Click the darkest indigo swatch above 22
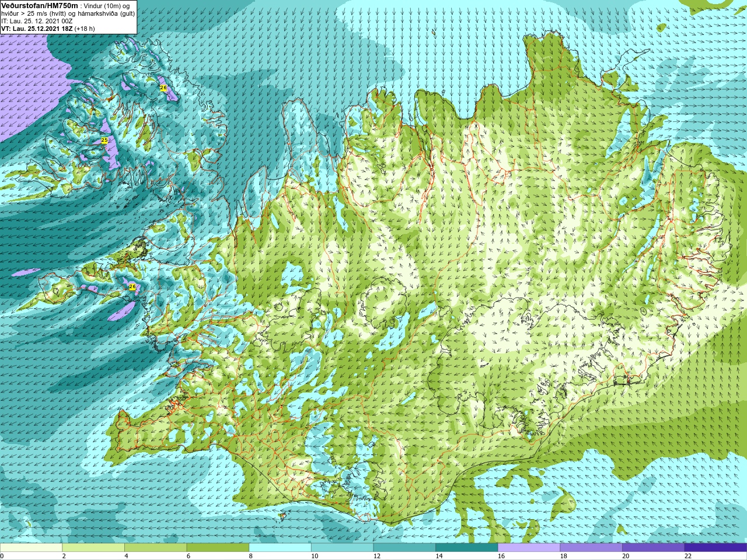Image resolution: width=747 pixels, height=560 pixels. [x=715, y=548]
